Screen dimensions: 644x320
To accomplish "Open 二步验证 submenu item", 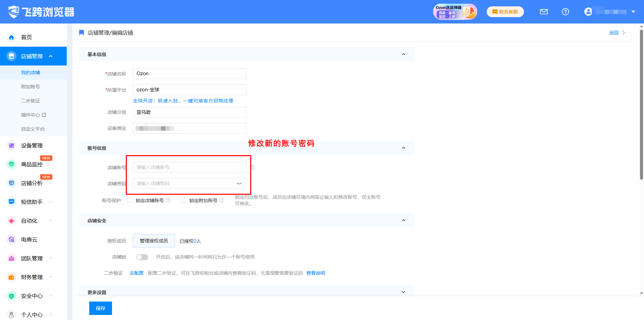I will pos(31,101).
